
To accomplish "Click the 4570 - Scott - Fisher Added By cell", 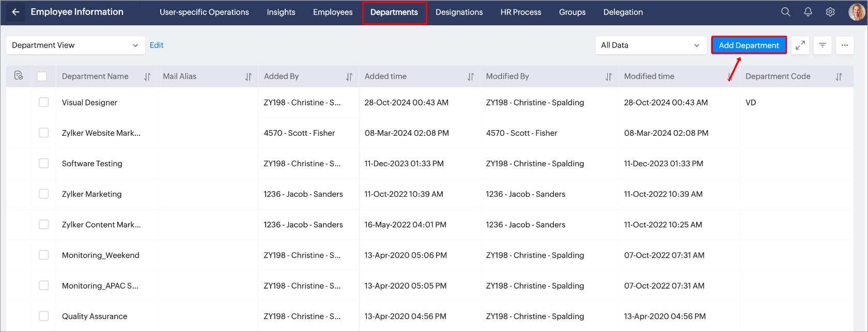I will click(x=299, y=133).
